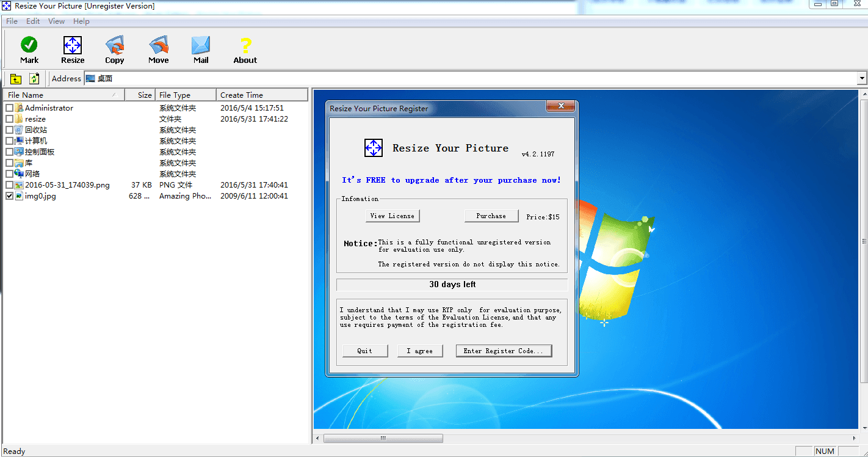Sort by the Create Time column header
The height and width of the screenshot is (457, 868).
click(262, 95)
